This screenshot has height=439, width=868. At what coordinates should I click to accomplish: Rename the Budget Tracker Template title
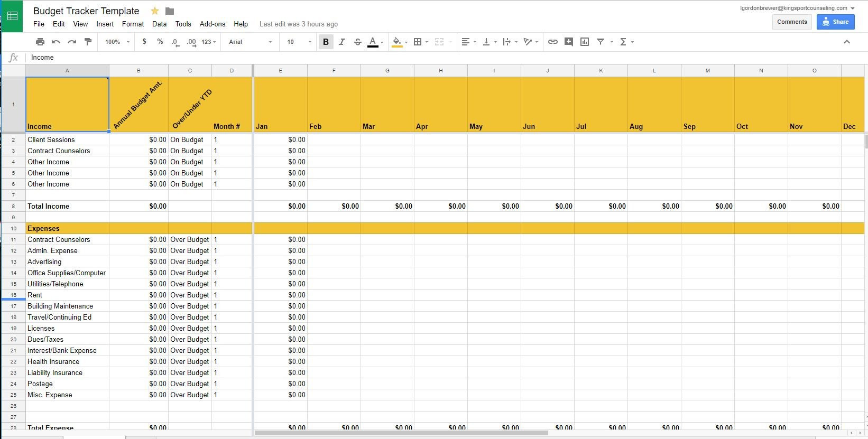(x=86, y=11)
